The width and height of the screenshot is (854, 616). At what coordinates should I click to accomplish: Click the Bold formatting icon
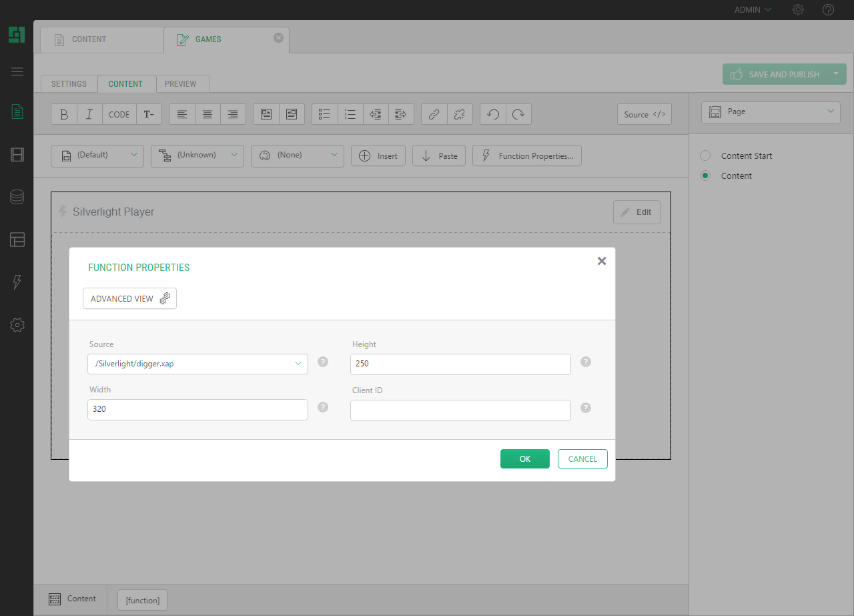pos(64,114)
